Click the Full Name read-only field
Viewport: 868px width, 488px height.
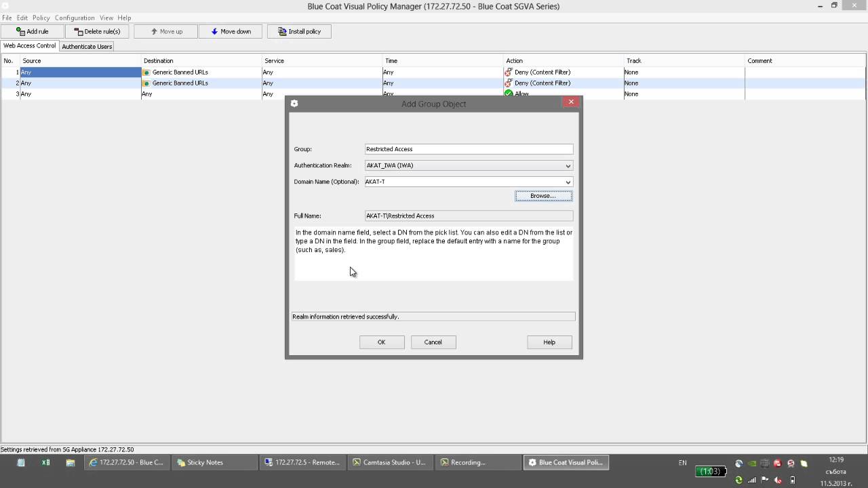[x=469, y=216]
